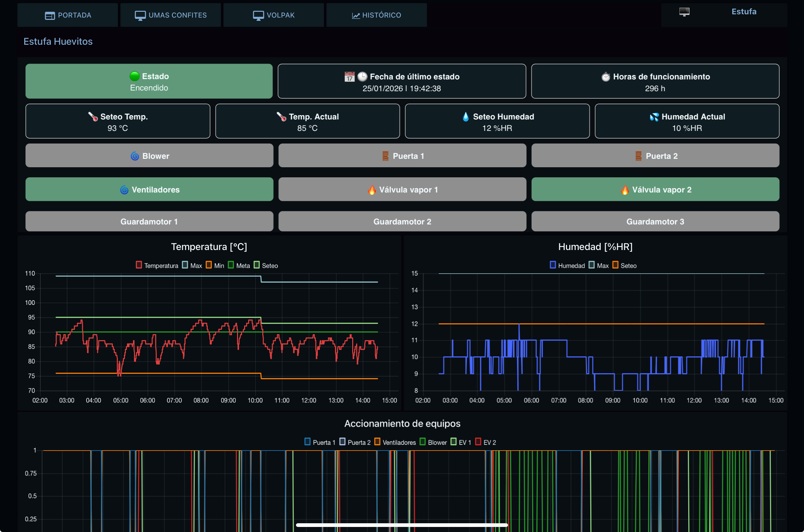Click the water drop icon beside Seteo Humedad
Screen dimensions: 804x532
(x=466, y=116)
